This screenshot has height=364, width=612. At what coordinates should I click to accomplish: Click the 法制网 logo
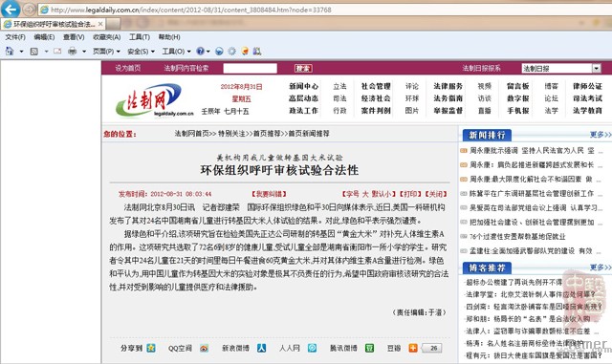tap(155, 100)
